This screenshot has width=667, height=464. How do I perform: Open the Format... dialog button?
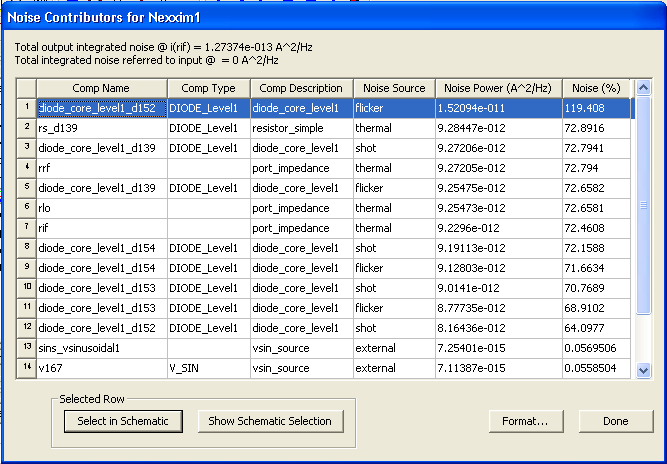525,421
